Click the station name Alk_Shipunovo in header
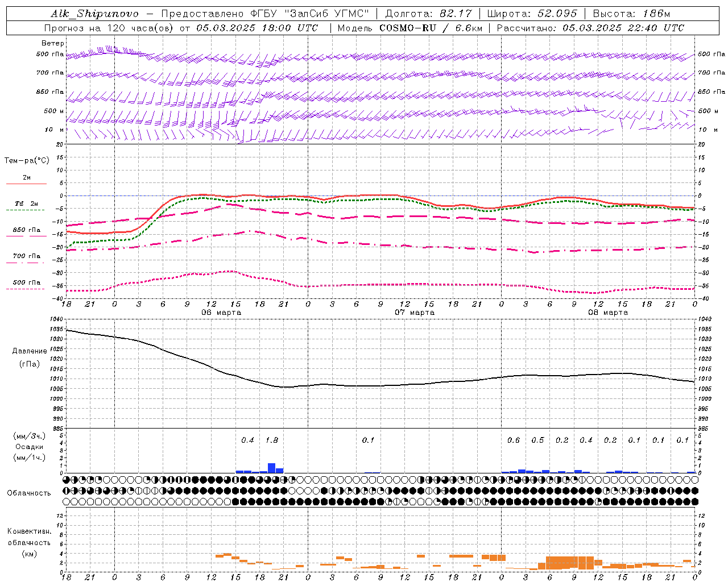 pos(94,14)
